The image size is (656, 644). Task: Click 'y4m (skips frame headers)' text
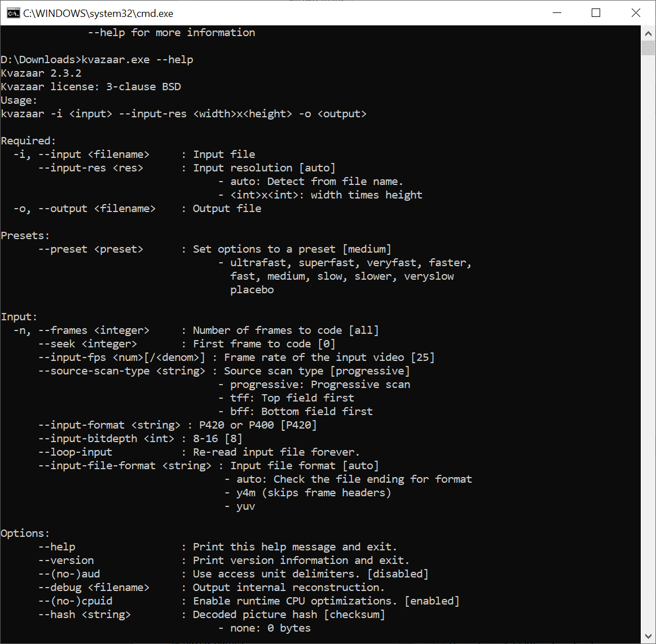[x=314, y=493]
